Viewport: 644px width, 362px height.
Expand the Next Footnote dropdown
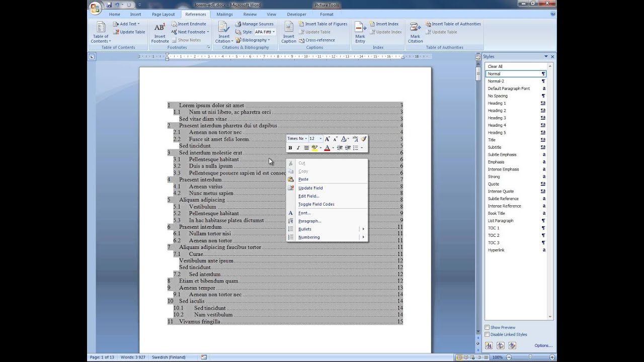click(x=208, y=32)
